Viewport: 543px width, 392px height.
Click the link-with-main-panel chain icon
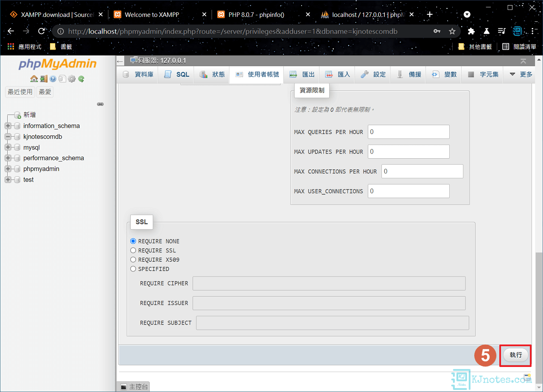point(101,104)
